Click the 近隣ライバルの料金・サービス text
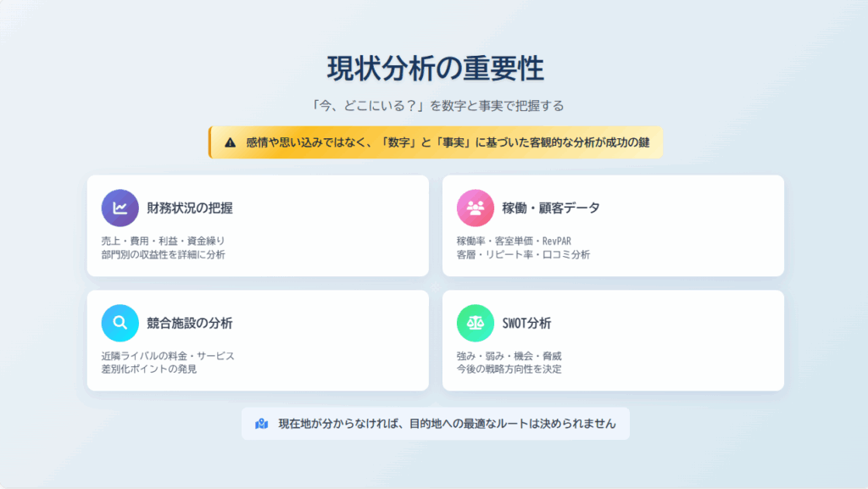The width and height of the screenshot is (868, 489). click(168, 356)
